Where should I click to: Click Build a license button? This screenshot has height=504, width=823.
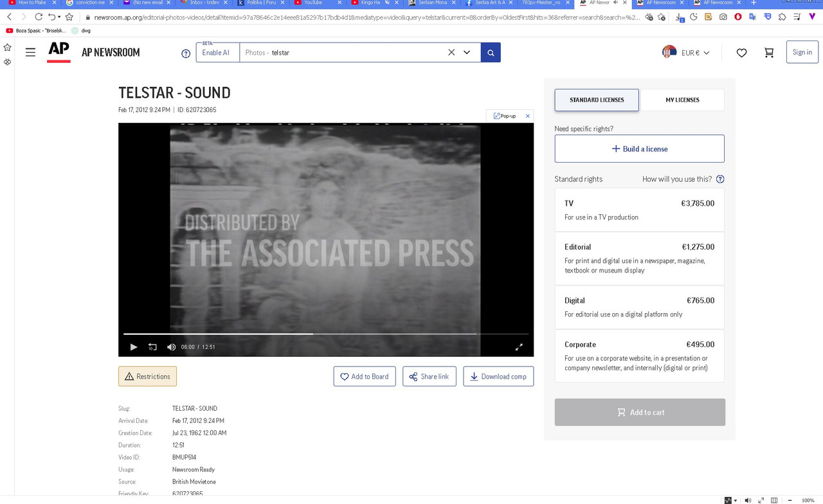[639, 148]
